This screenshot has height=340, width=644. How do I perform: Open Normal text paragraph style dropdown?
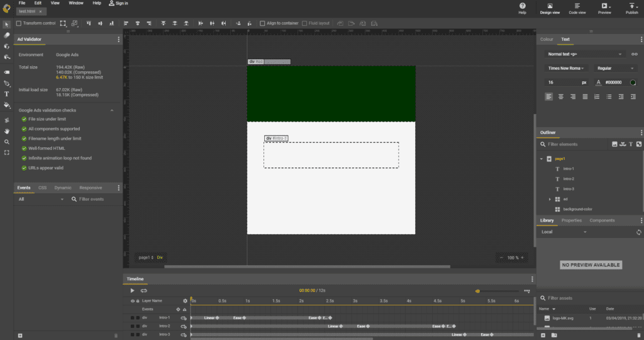point(584,54)
